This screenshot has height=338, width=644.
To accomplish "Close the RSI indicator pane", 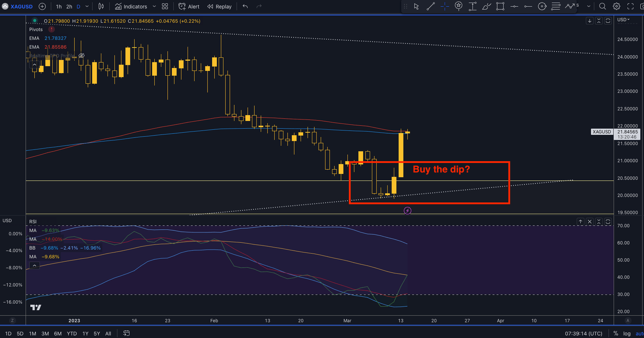I will point(589,222).
